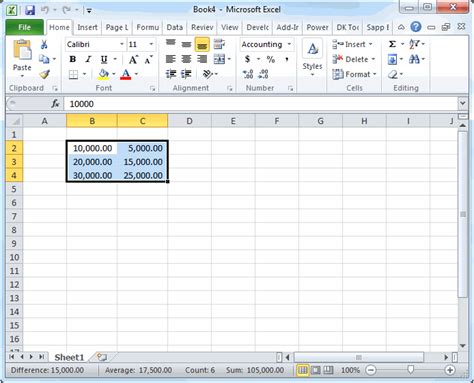Open the font size dropdown
Image resolution: width=474 pixels, height=383 pixels.
151,44
